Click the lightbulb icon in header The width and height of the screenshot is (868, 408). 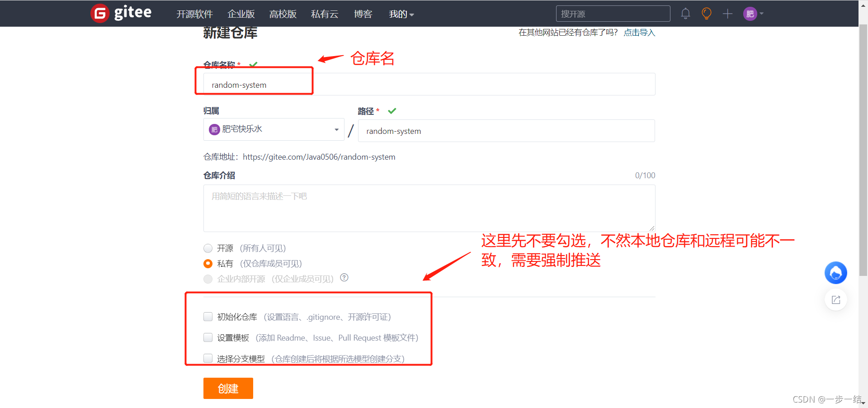click(706, 14)
